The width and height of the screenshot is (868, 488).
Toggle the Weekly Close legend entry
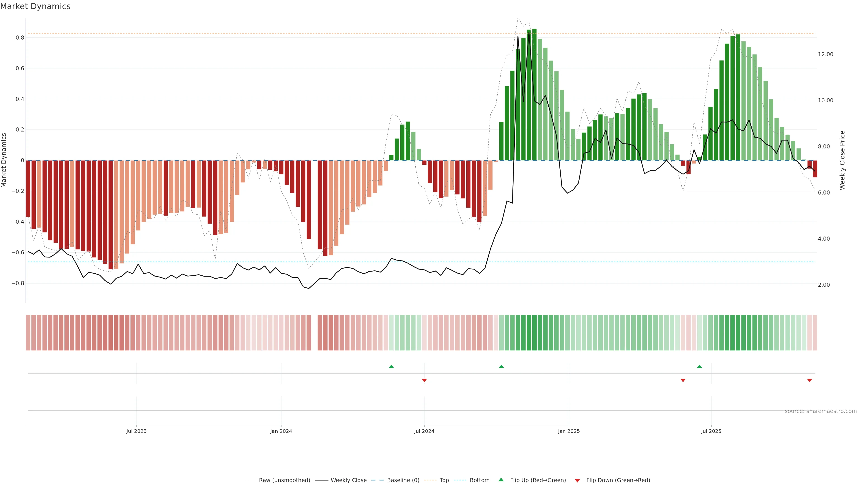348,480
